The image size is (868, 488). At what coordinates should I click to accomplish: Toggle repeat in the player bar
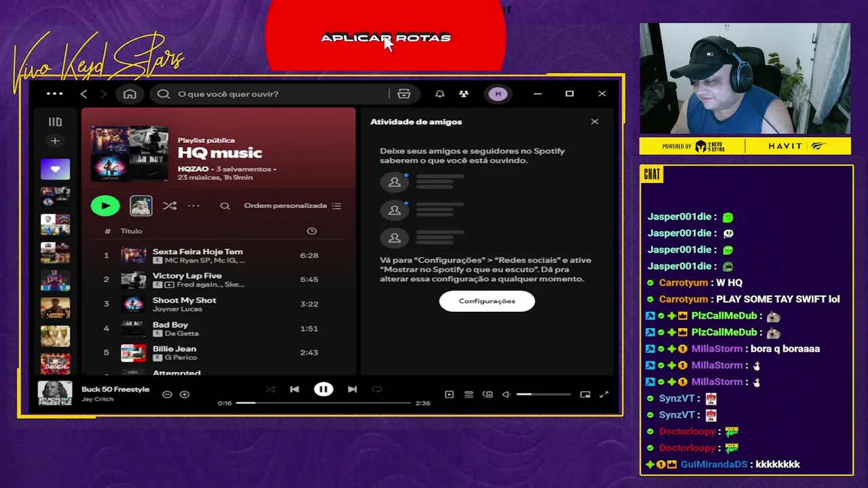tap(377, 389)
